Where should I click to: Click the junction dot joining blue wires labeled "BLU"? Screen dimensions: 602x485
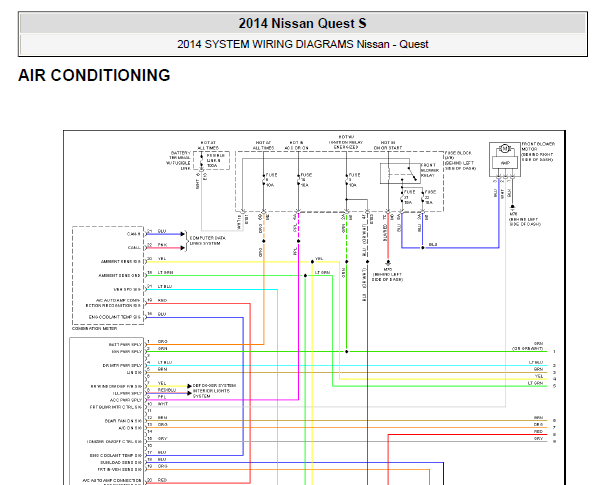423,248
